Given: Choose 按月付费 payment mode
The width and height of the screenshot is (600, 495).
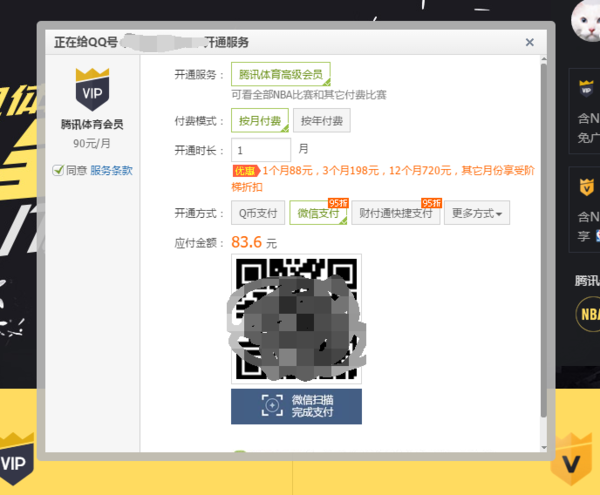Looking at the screenshot, I should pyautogui.click(x=260, y=120).
